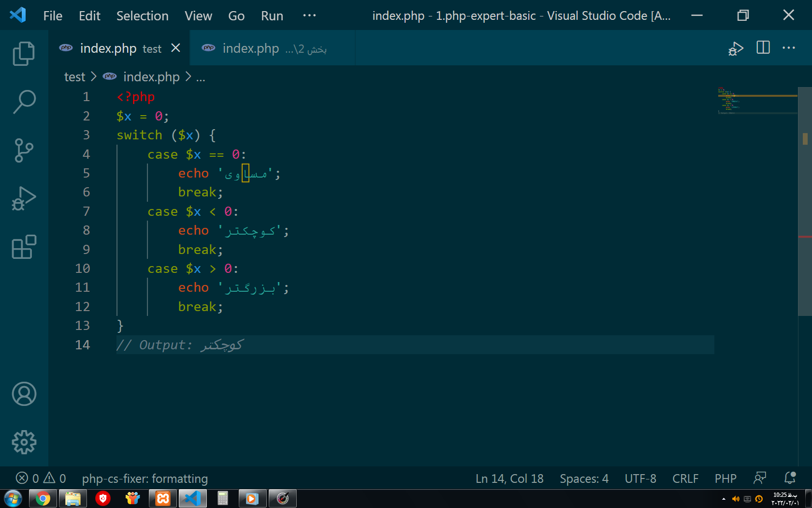Open the Run menu
Viewport: 812px width, 508px height.
(x=272, y=16)
